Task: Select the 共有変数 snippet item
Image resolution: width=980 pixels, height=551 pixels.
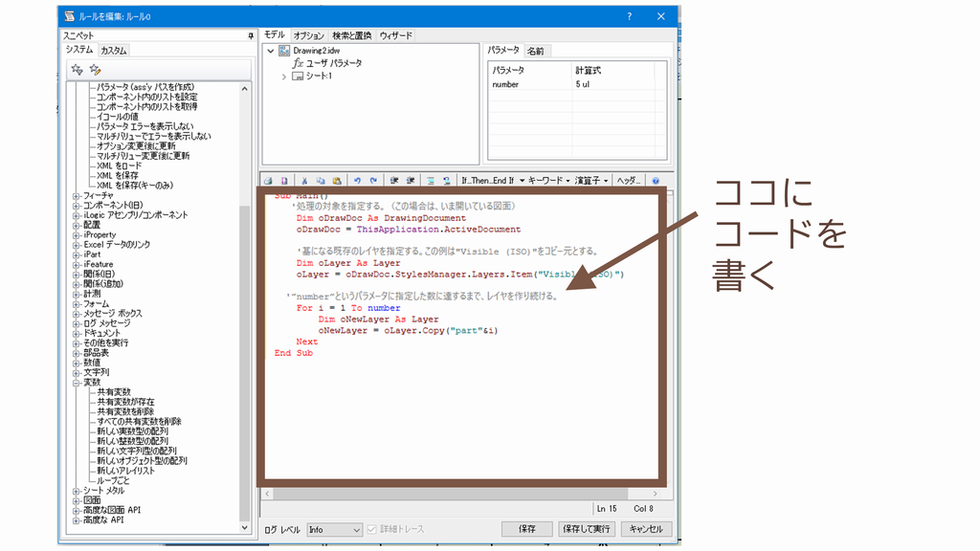Action: (113, 392)
